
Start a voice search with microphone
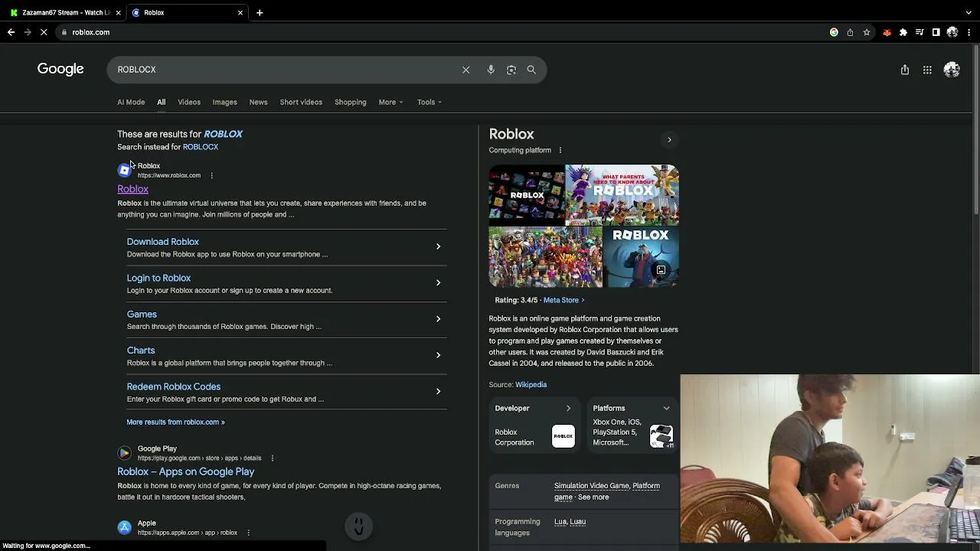pyautogui.click(x=491, y=70)
